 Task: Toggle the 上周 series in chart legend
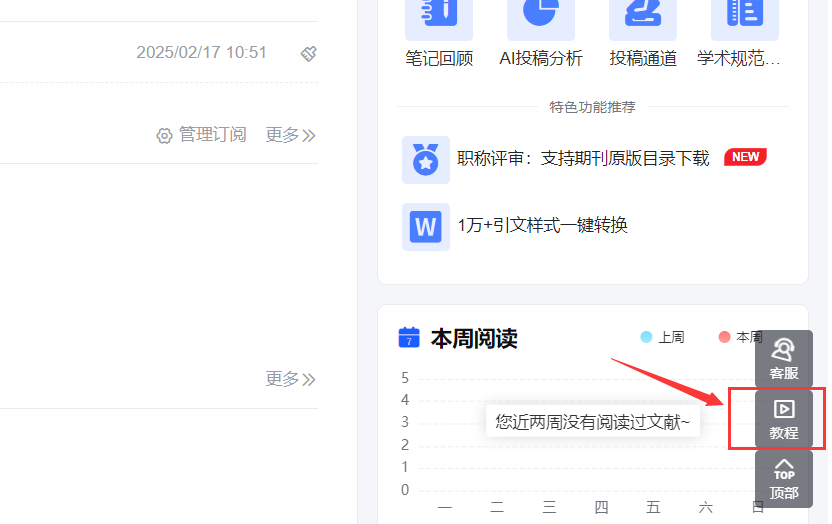tap(663, 338)
